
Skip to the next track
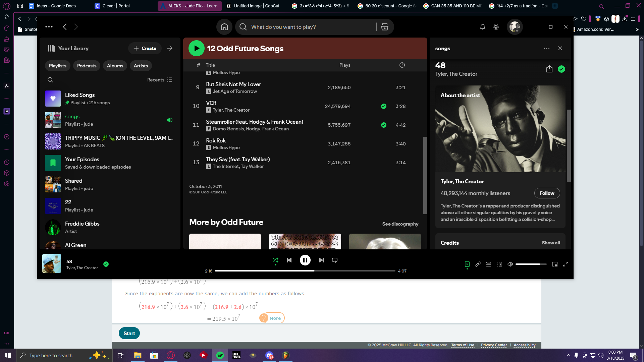coord(321,260)
